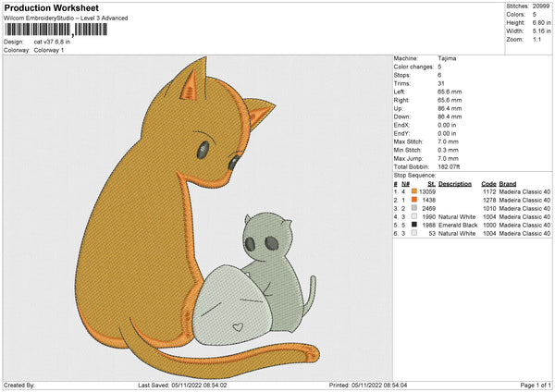Select the darker orange swatch in stop 2
555x392 pixels.
[412, 200]
